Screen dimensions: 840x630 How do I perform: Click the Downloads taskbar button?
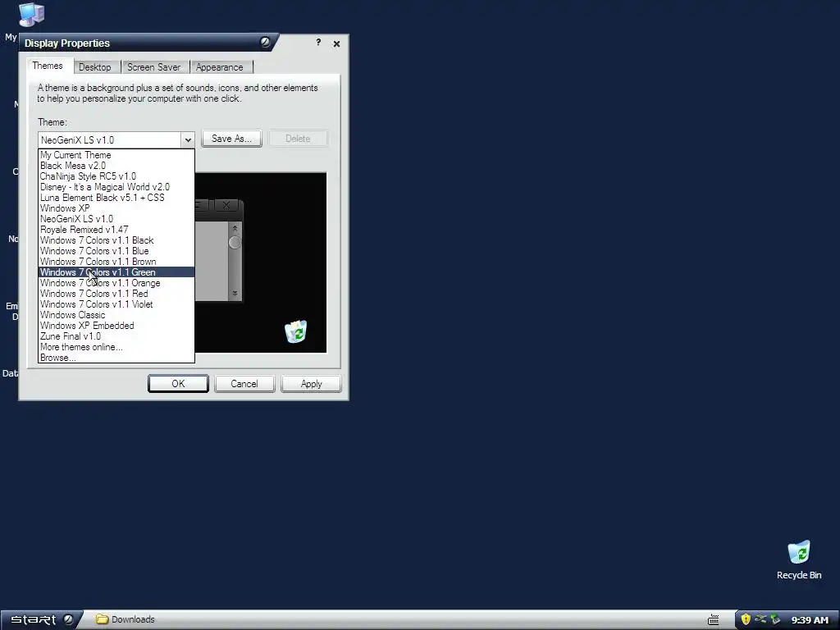(x=126, y=619)
